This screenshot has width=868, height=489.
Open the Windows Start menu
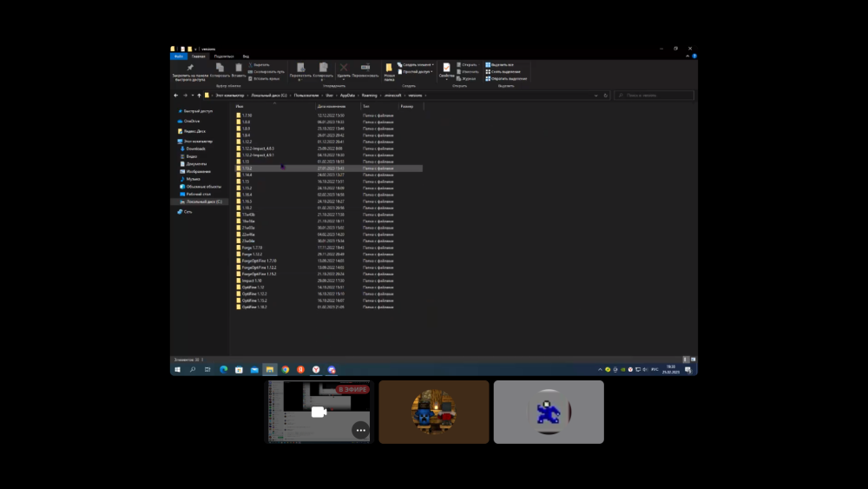tap(178, 369)
